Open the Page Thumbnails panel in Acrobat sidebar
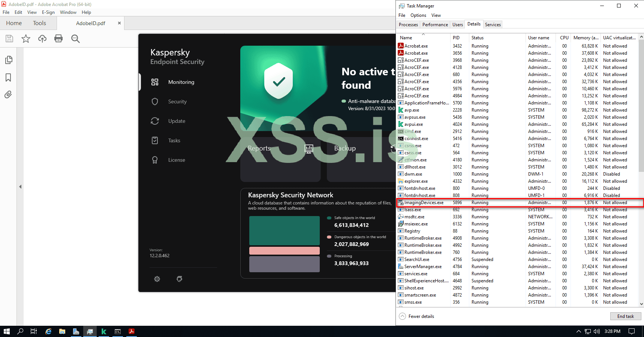The height and width of the screenshot is (337, 644). tap(9, 60)
